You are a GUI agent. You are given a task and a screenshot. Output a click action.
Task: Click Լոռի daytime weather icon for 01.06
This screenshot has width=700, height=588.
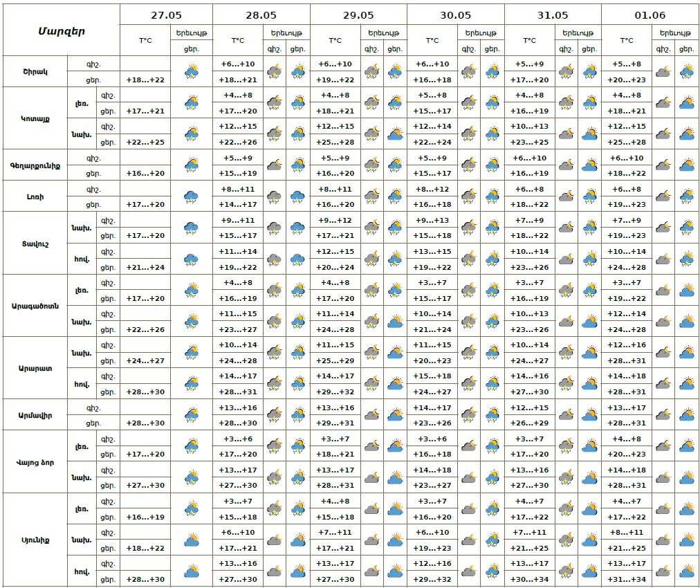687,196
